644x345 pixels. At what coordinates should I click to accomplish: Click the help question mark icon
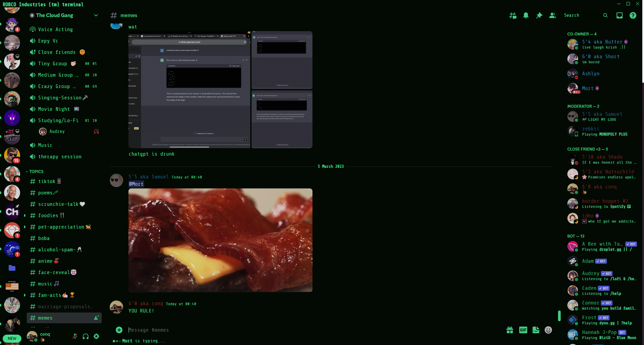click(633, 15)
